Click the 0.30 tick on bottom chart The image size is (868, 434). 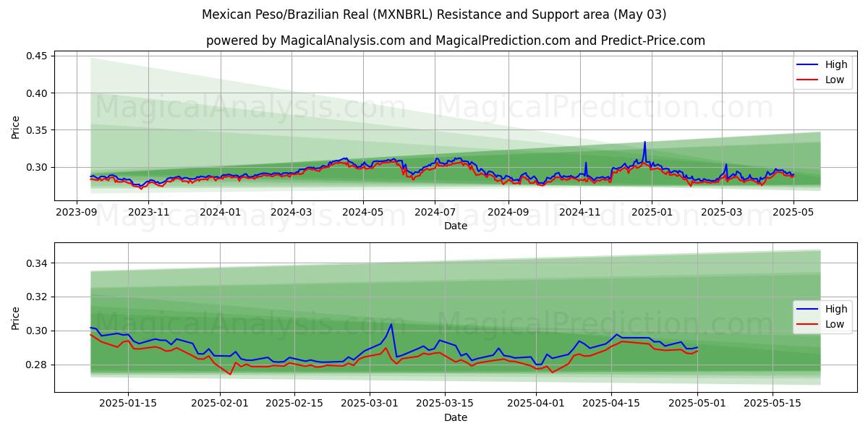click(36, 331)
